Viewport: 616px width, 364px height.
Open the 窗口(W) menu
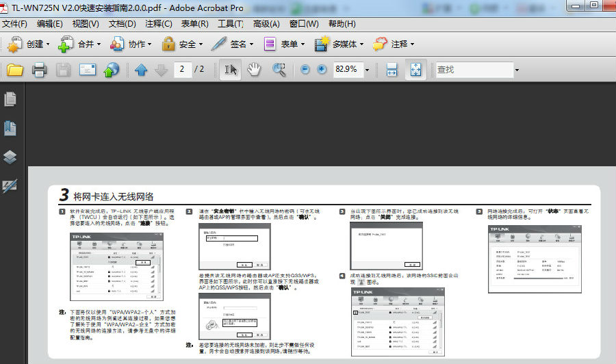click(304, 24)
